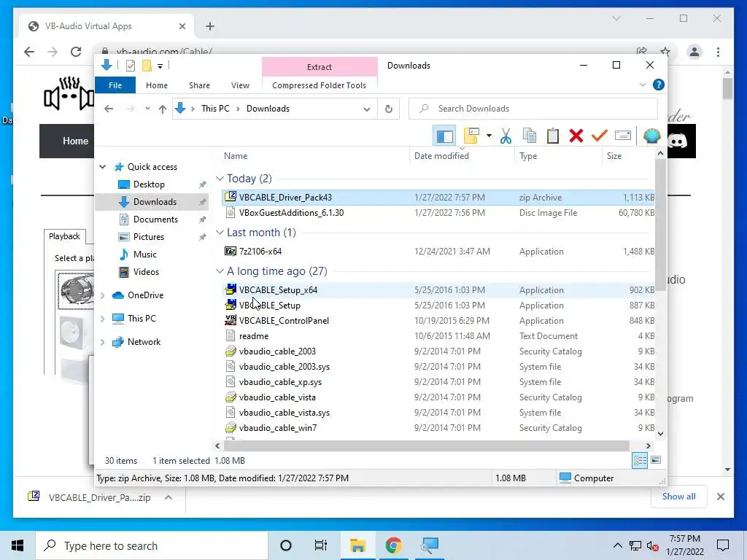This screenshot has height=560, width=747.
Task: Click the taskbar search box
Action: coord(152,545)
